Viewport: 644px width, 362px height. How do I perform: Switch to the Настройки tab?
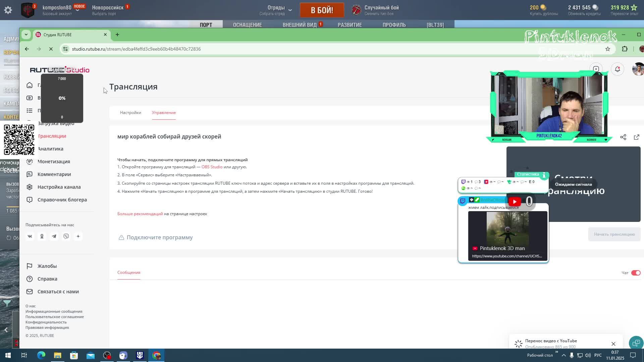pos(130,113)
